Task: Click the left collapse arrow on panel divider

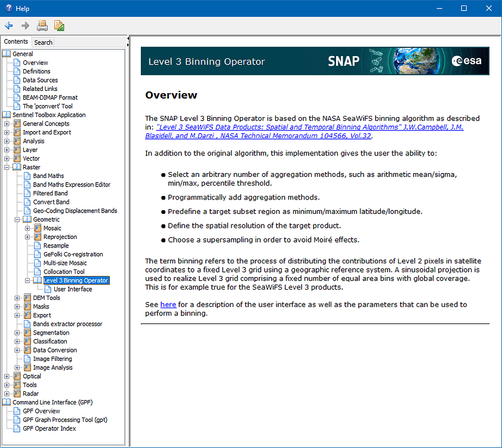Action: tap(128, 38)
